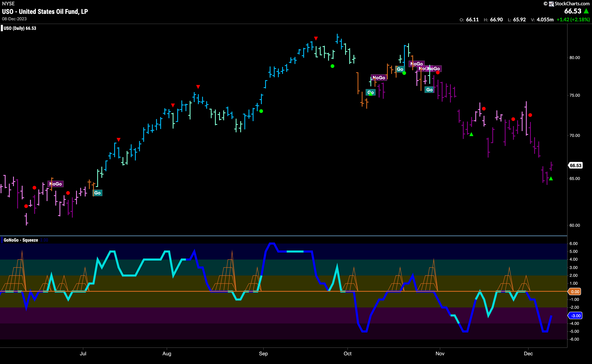Click the Dec month label on time axis
Image resolution: width=592 pixels, height=364 pixels.
tap(528, 353)
